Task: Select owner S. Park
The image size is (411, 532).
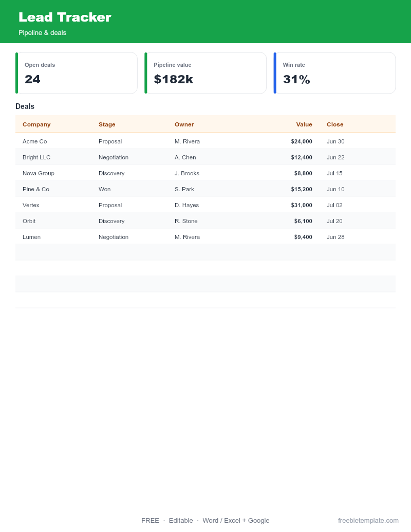Action: click(184, 189)
